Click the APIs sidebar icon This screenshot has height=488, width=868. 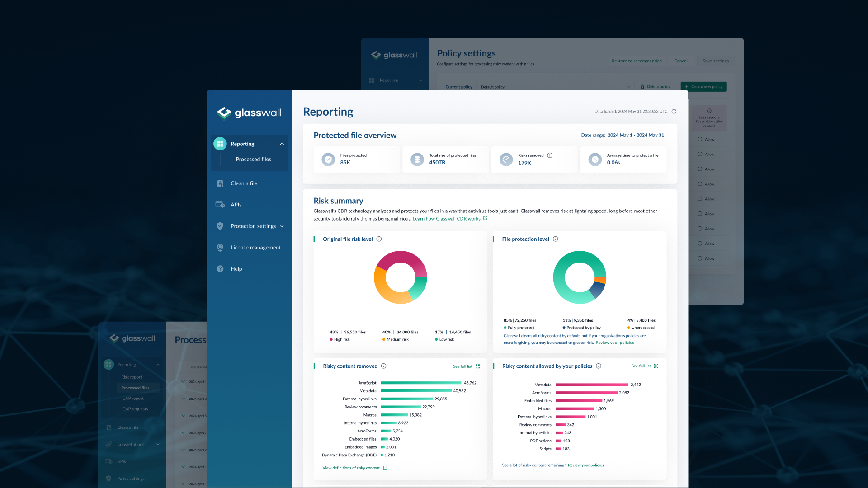[x=220, y=205]
